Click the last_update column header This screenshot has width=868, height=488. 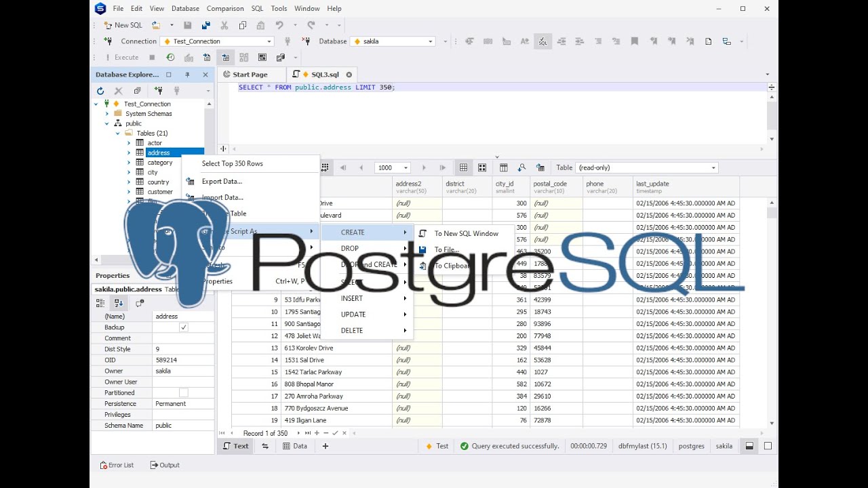pyautogui.click(x=686, y=187)
